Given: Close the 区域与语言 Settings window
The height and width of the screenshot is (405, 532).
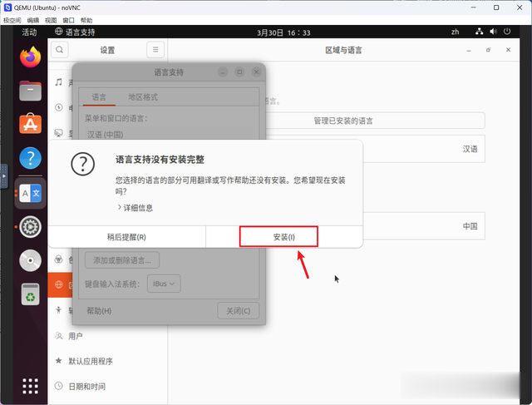Looking at the screenshot, I should 508,50.
